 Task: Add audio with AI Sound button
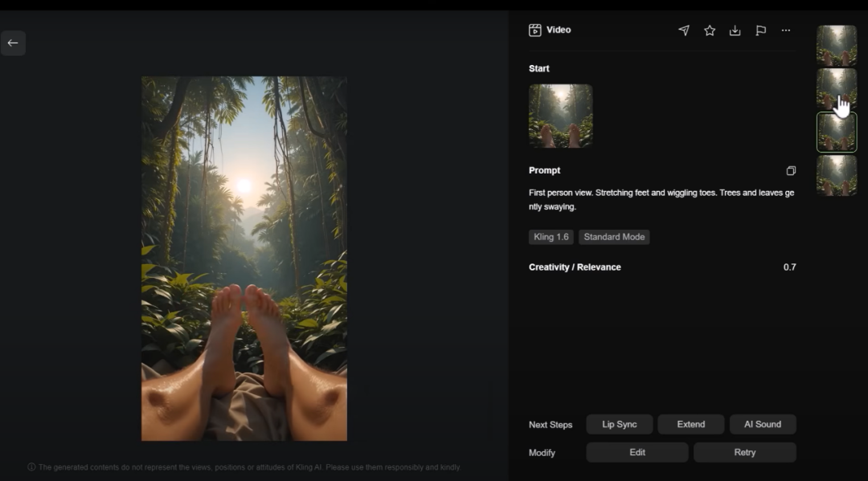(x=762, y=424)
